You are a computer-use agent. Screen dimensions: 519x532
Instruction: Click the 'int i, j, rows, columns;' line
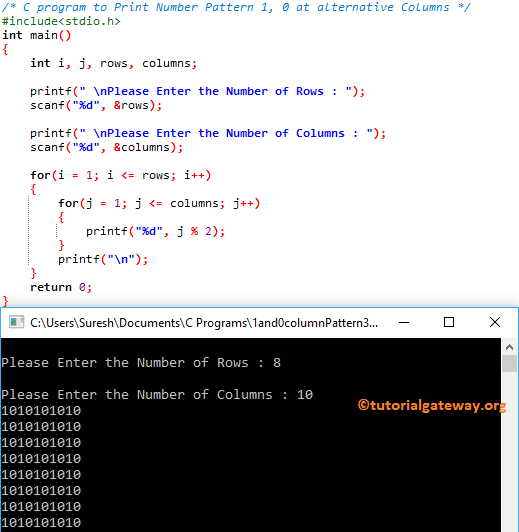pyautogui.click(x=113, y=63)
